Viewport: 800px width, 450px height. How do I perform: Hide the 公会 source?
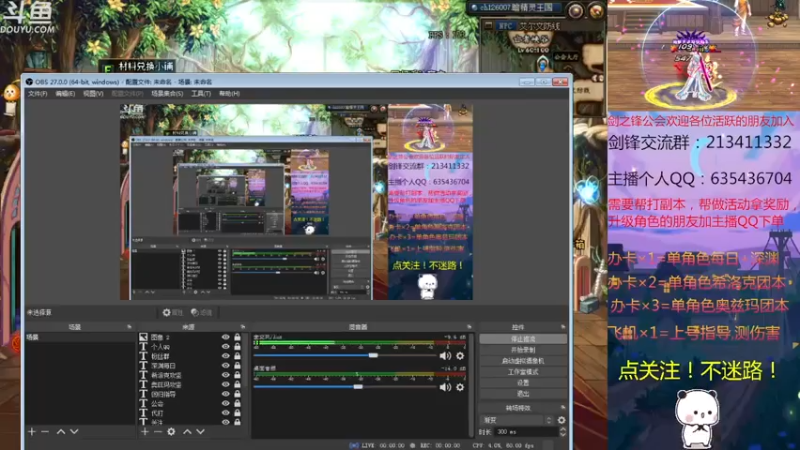click(226, 403)
